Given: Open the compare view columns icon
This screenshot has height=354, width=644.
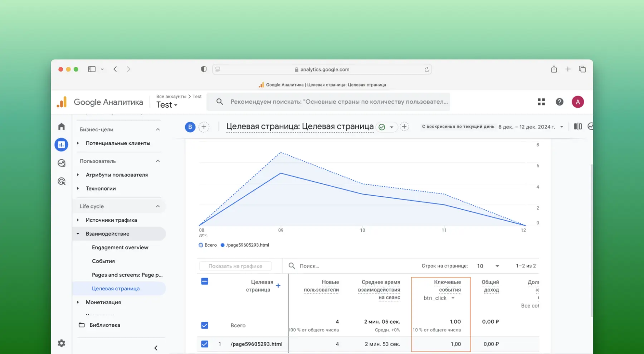Looking at the screenshot, I should tap(578, 127).
